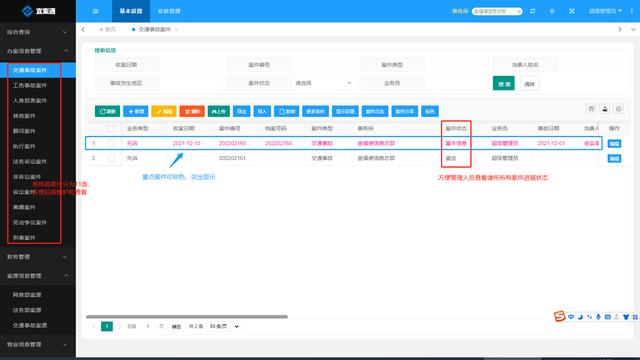Viewport: 640px width, 360px height.
Task: Go to next page arrow in pagination
Action: tap(120, 327)
